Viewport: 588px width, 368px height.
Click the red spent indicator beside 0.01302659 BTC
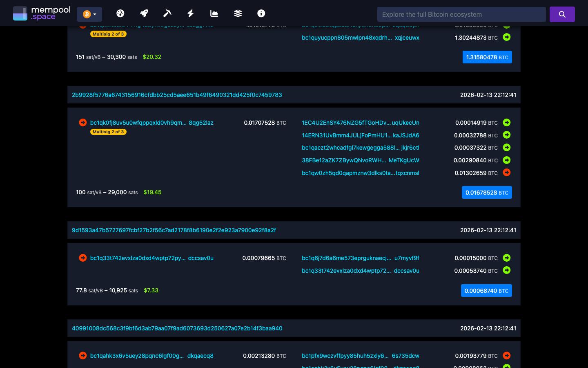pyautogui.click(x=506, y=173)
